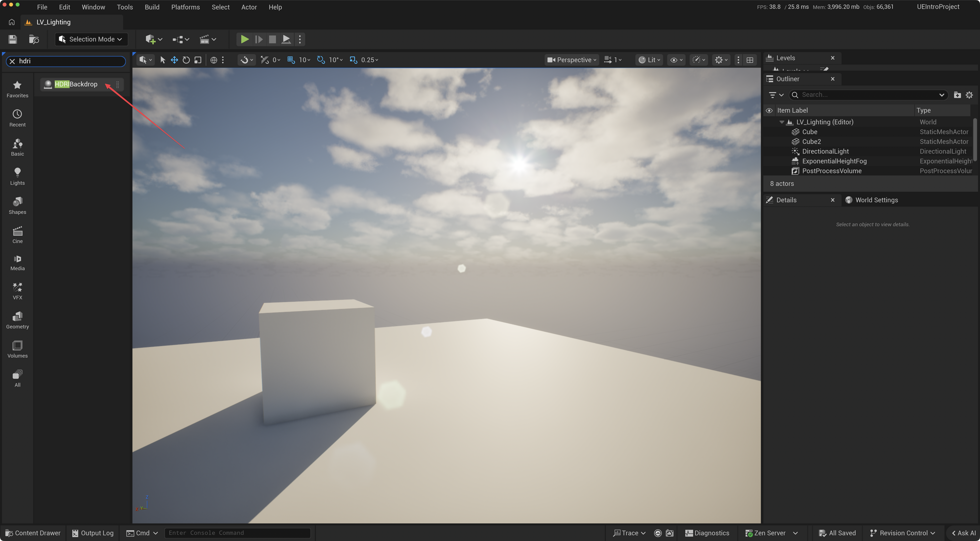Open the Blueprints toolbar dropdown icon
Image resolution: width=980 pixels, height=541 pixels.
tap(181, 39)
